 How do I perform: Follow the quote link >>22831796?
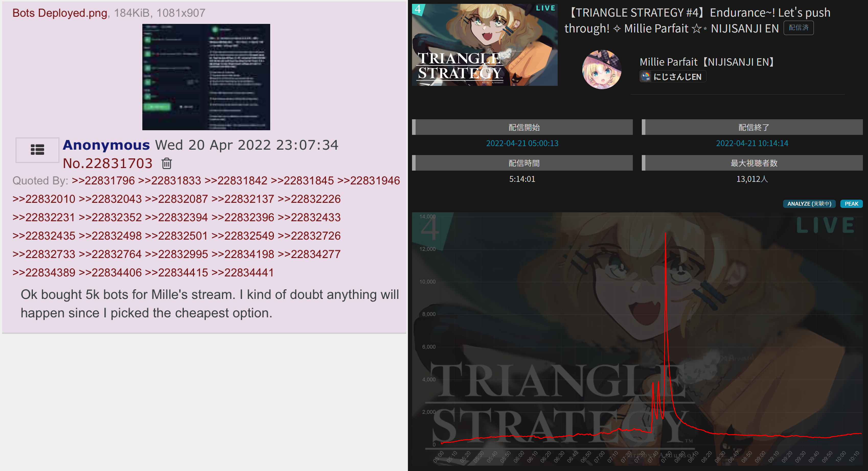coord(103,180)
